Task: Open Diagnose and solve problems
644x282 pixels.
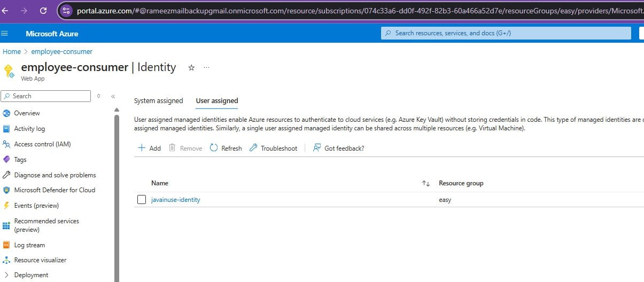Action: (55, 175)
